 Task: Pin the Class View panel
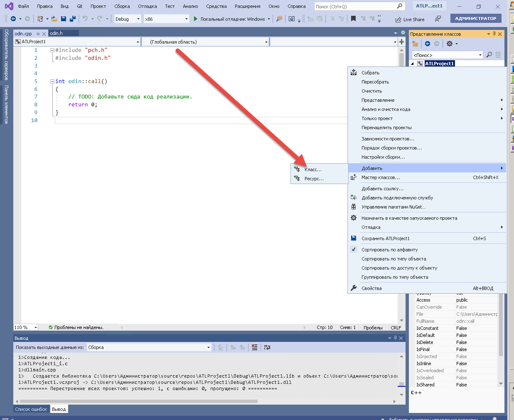point(494,34)
